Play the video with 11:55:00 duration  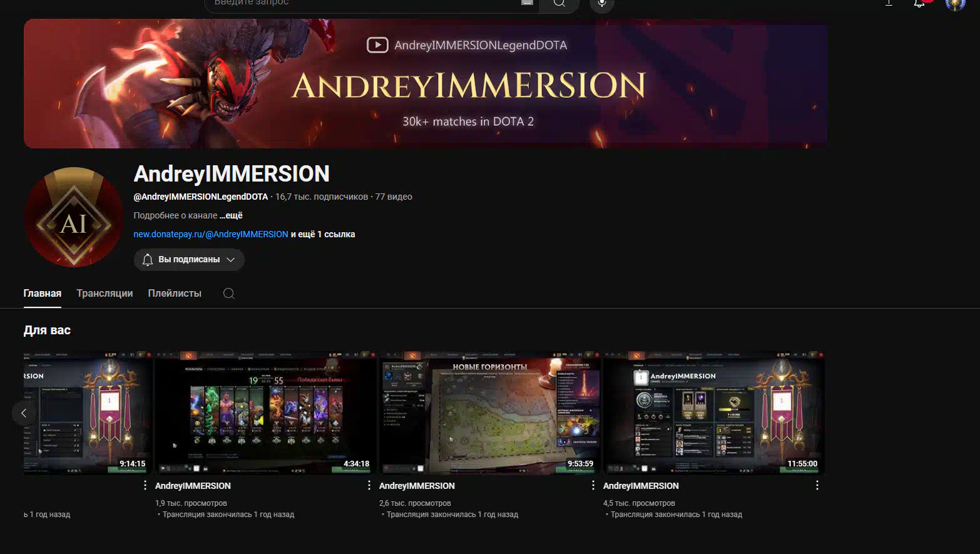pos(714,413)
